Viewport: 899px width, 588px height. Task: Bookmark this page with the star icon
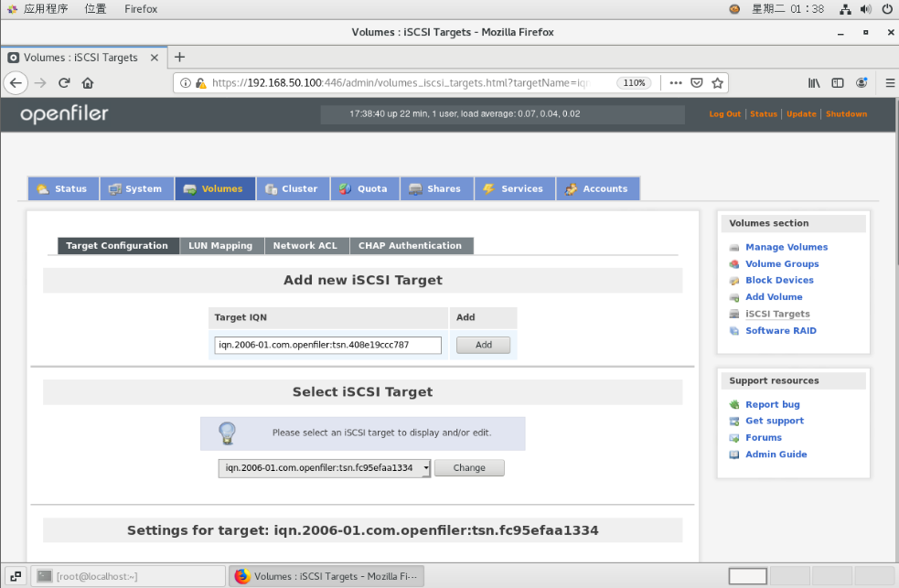pos(717,83)
